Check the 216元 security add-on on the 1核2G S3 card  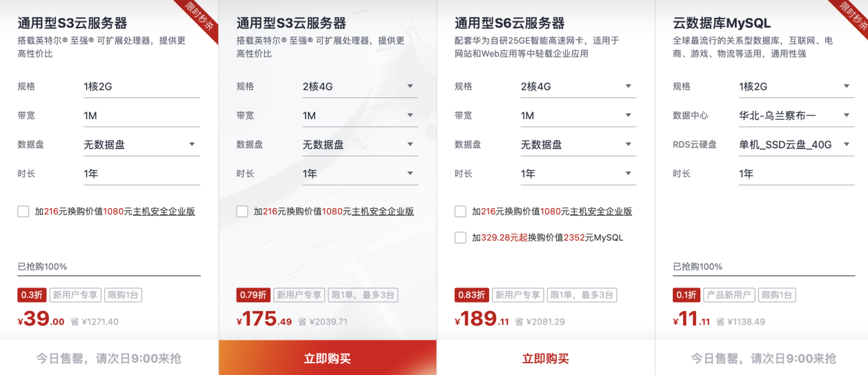point(23,212)
